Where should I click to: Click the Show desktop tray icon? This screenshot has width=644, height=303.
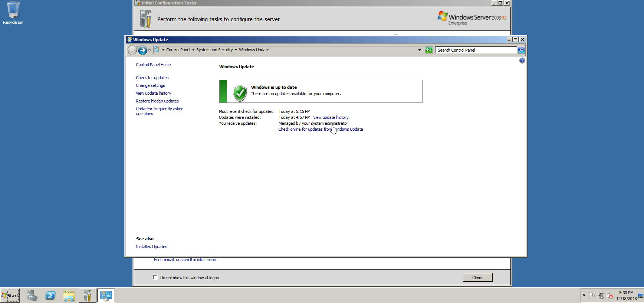tap(641, 296)
